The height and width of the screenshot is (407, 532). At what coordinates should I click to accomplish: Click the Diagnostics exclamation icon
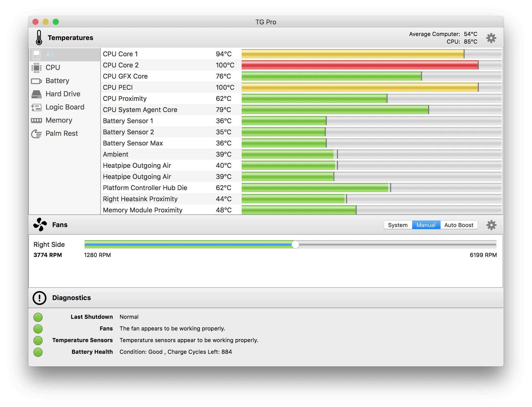[x=40, y=298]
